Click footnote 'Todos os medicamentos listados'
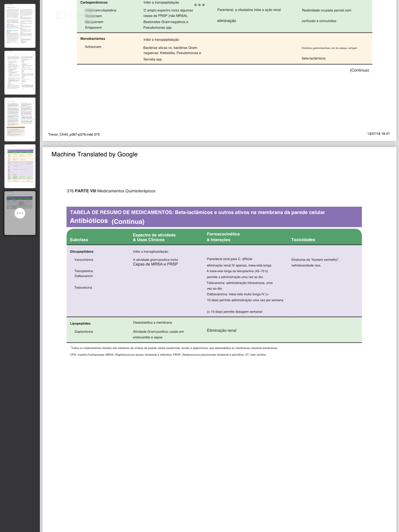This screenshot has width=399, height=532. 174,348
